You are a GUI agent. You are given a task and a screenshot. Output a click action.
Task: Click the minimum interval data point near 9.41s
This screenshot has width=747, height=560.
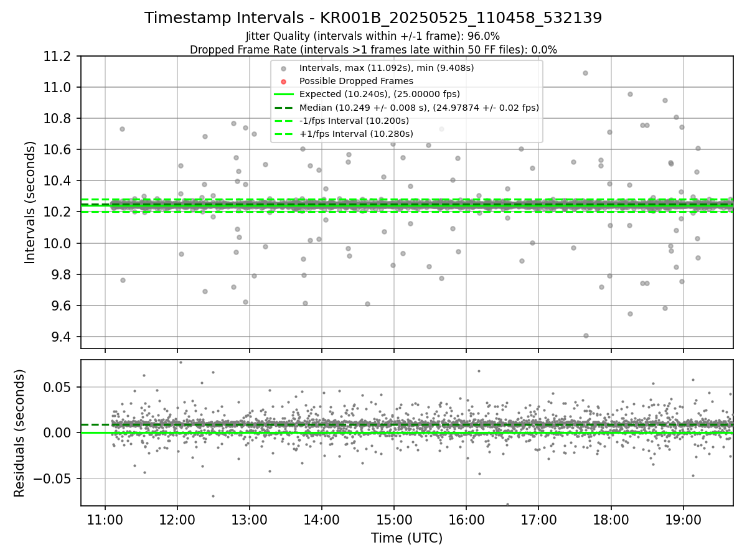tap(586, 335)
